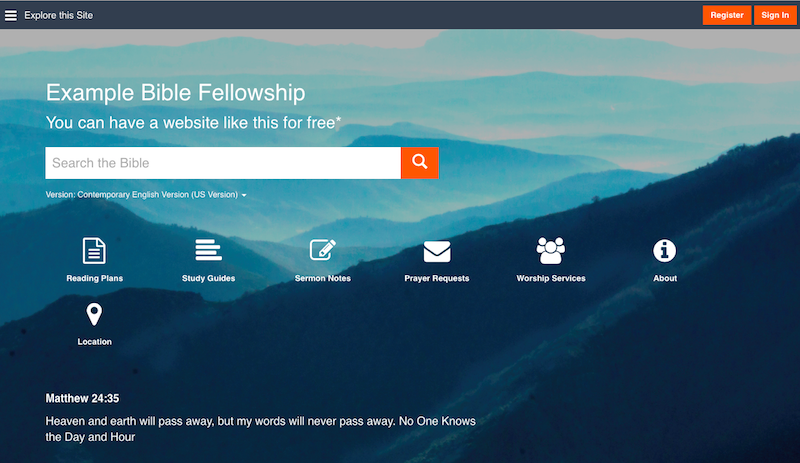Click the Worship Services group icon
Image resolution: width=800 pixels, height=463 pixels.
(551, 250)
